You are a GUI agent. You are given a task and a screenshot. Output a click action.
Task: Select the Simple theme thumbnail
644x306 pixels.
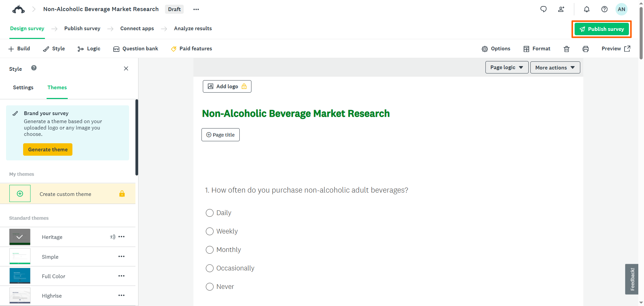coord(20,256)
